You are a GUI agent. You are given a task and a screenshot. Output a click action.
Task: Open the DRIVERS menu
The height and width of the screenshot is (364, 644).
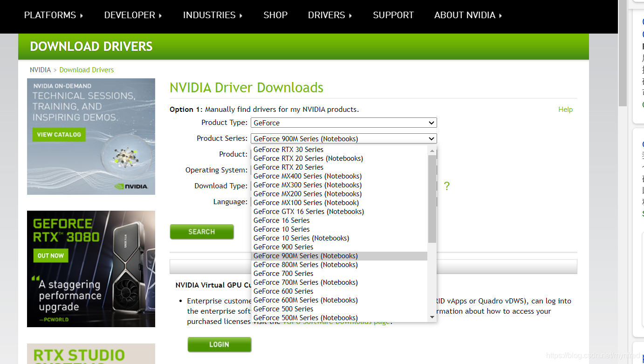(x=330, y=15)
